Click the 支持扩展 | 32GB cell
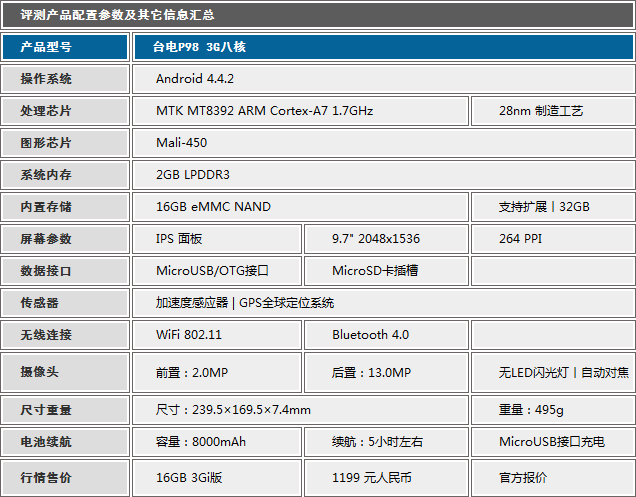This screenshot has height=497, width=636. (x=553, y=207)
